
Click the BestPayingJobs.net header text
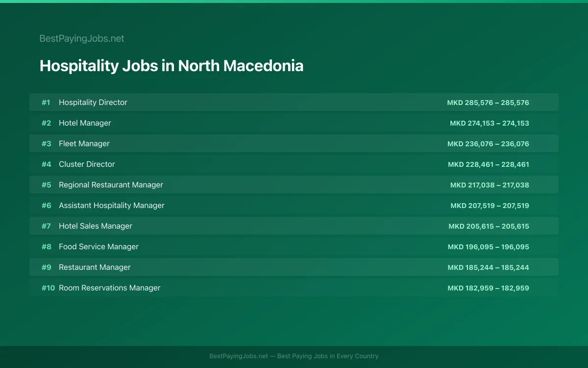[x=82, y=38]
